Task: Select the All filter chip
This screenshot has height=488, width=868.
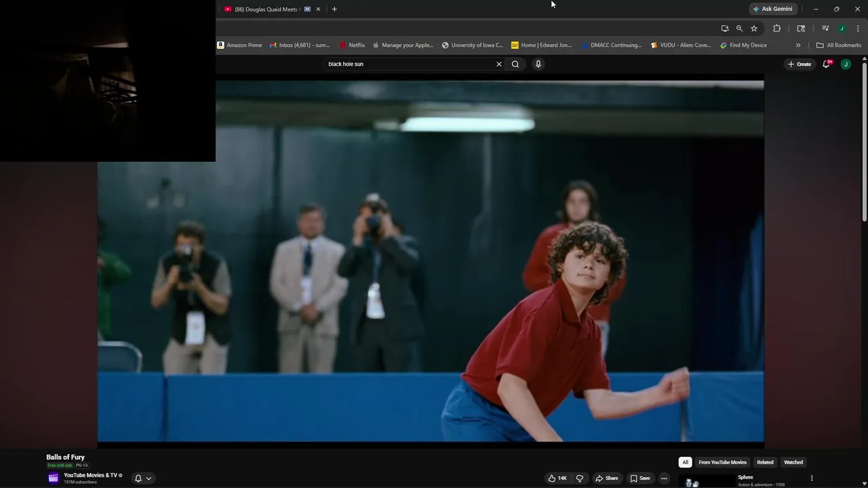Action: click(x=685, y=462)
